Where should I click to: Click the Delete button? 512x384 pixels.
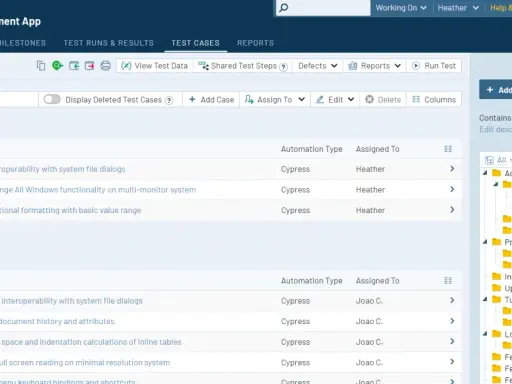(383, 99)
